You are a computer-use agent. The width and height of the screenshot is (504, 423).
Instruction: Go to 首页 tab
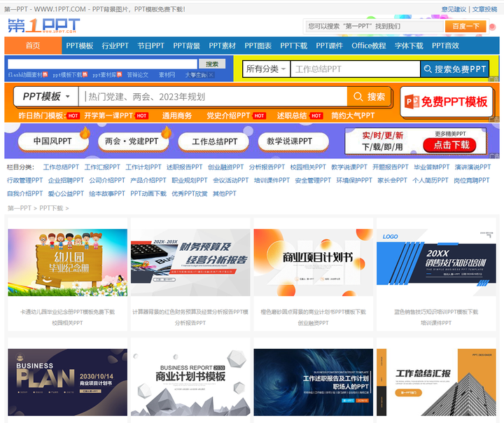(x=33, y=46)
